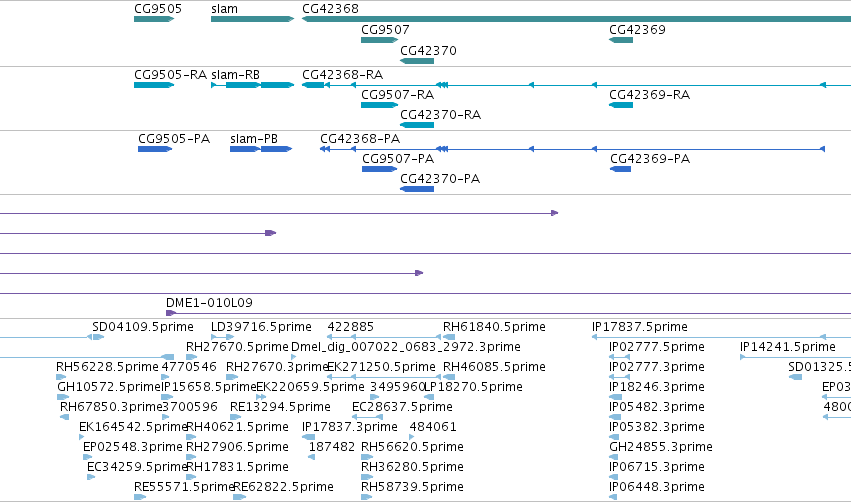Viewport: 851px width, 502px height.
Task: Click the EC34259.5prime EST label
Action: [137, 467]
